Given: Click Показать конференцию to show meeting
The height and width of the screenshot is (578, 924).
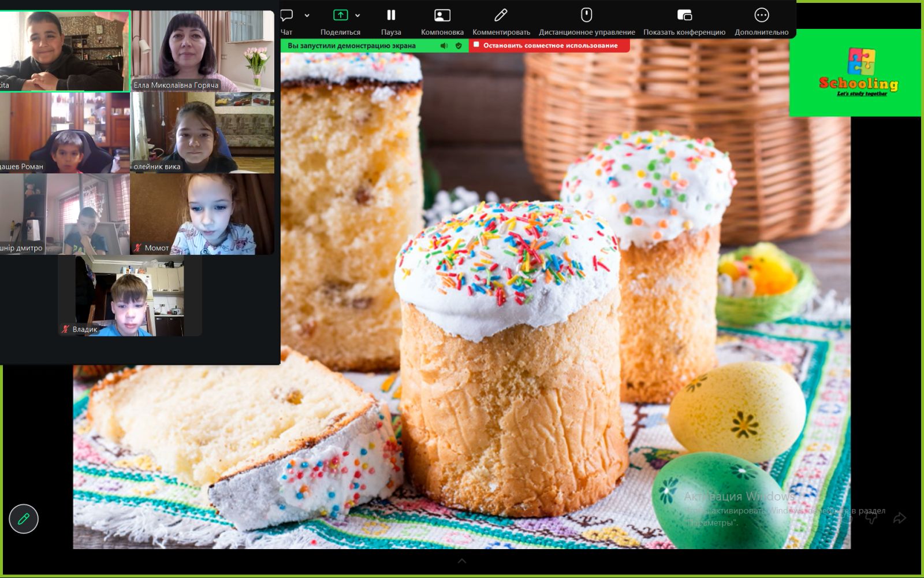Looking at the screenshot, I should tap(684, 21).
